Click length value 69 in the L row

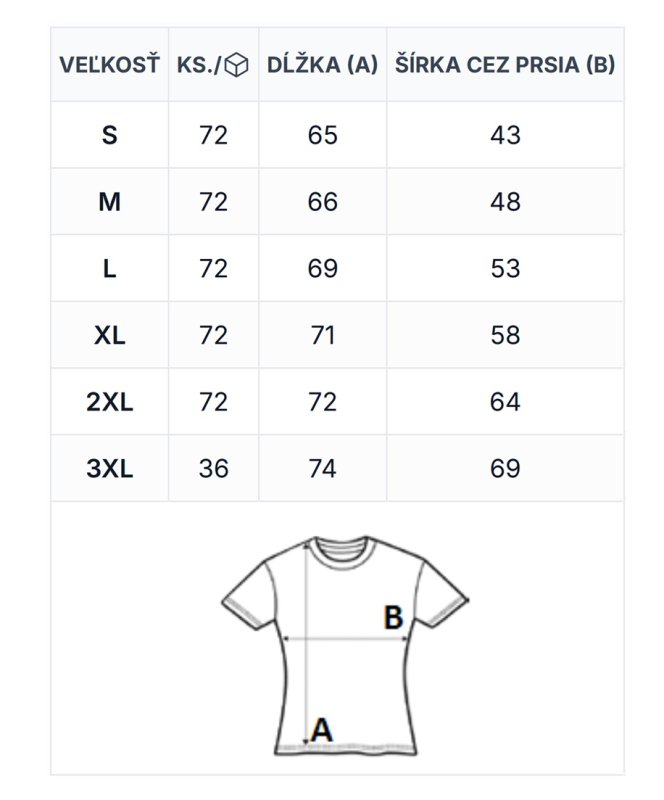point(322,269)
